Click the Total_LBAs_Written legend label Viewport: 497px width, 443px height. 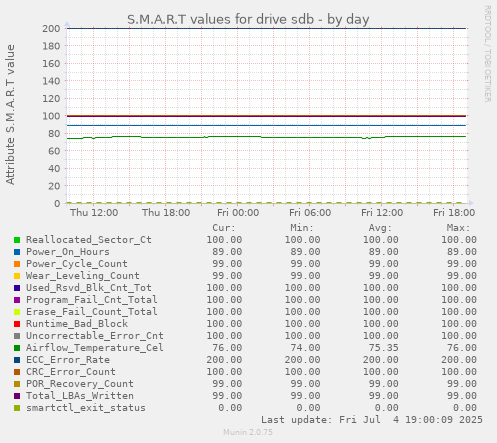[x=80, y=396]
